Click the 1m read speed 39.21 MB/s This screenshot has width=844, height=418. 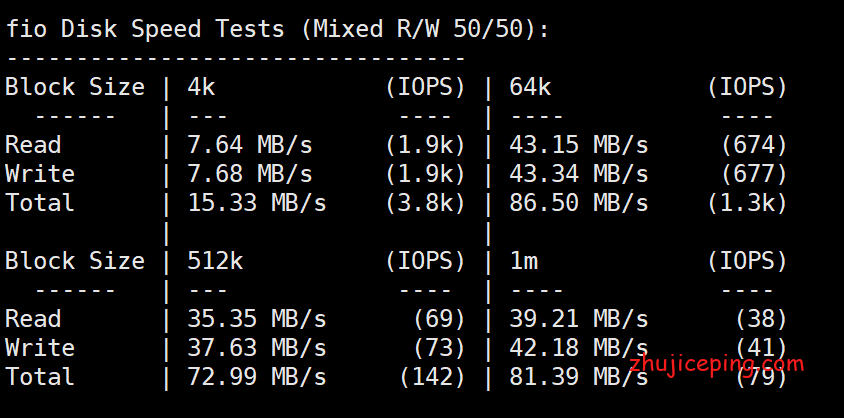(578, 319)
